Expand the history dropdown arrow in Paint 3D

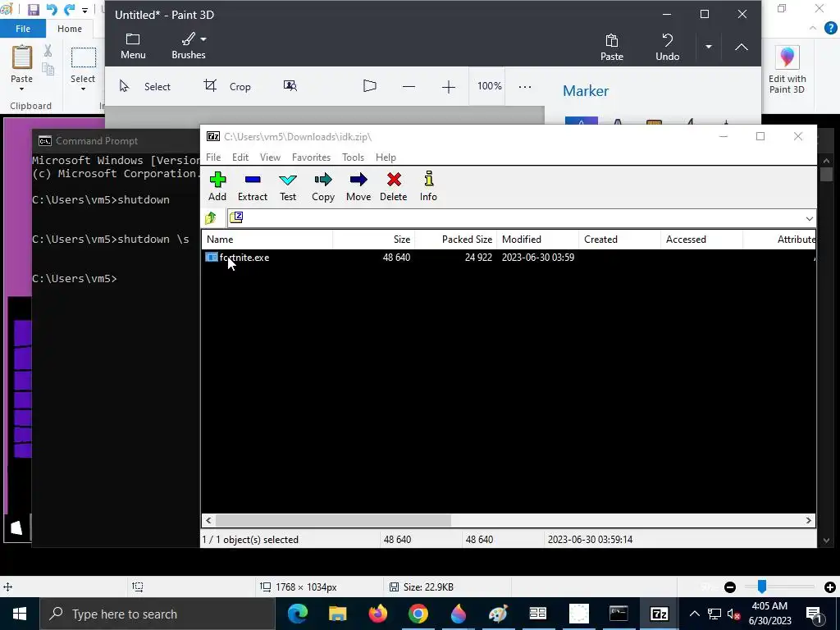[708, 47]
